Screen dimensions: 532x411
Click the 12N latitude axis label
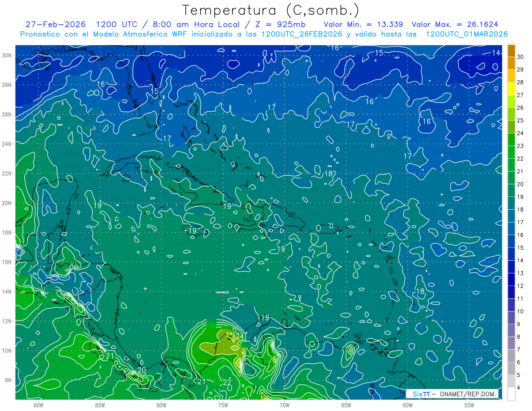pyautogui.click(x=7, y=321)
